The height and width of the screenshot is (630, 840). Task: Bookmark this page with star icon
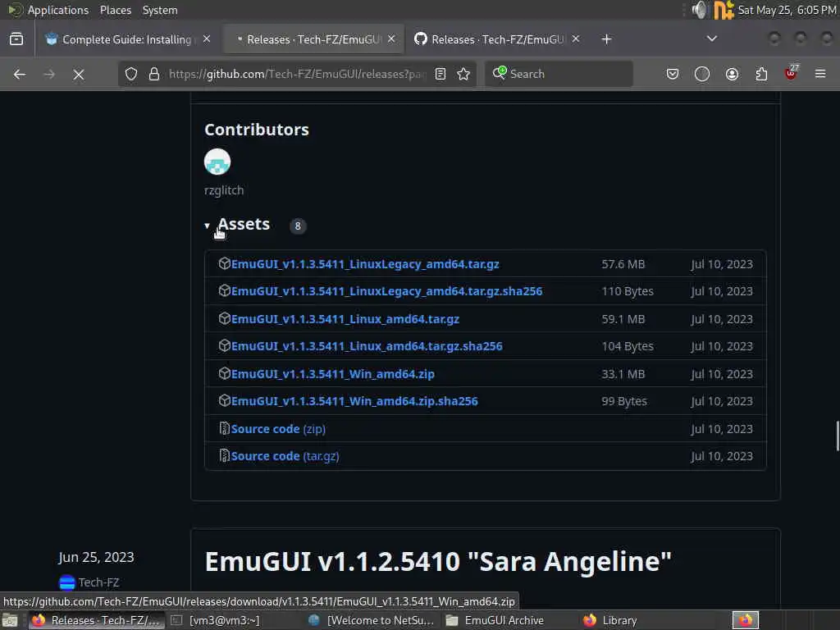click(x=464, y=74)
